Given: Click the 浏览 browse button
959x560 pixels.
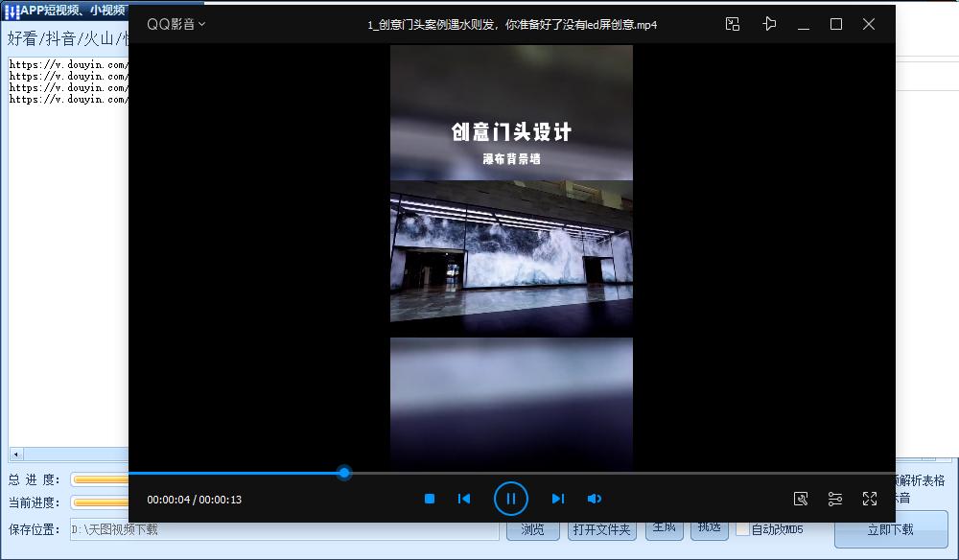Looking at the screenshot, I should (x=532, y=528).
